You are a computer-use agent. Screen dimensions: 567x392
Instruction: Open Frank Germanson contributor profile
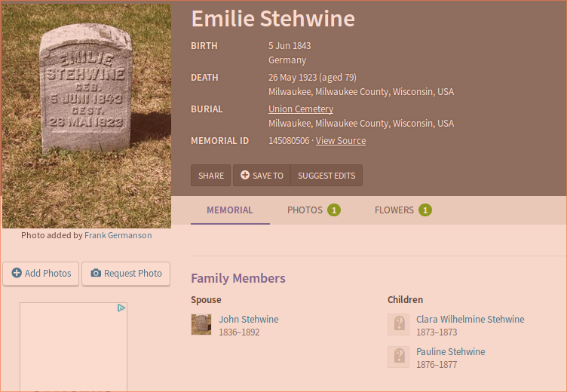(118, 235)
